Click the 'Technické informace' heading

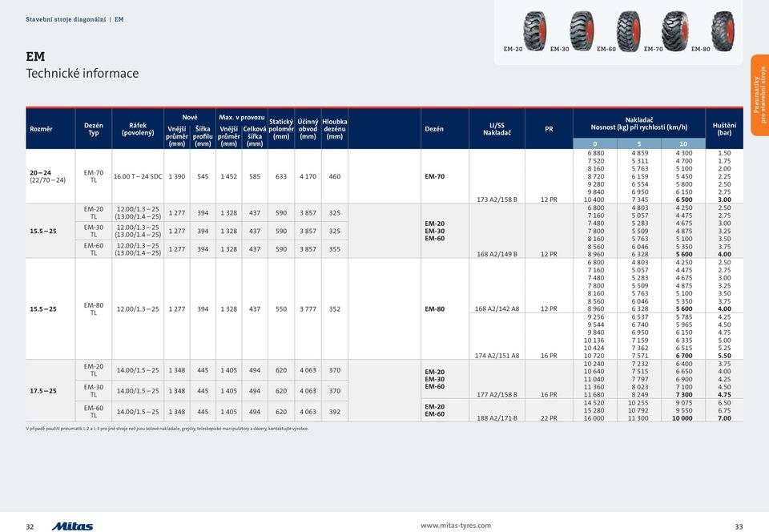point(82,74)
